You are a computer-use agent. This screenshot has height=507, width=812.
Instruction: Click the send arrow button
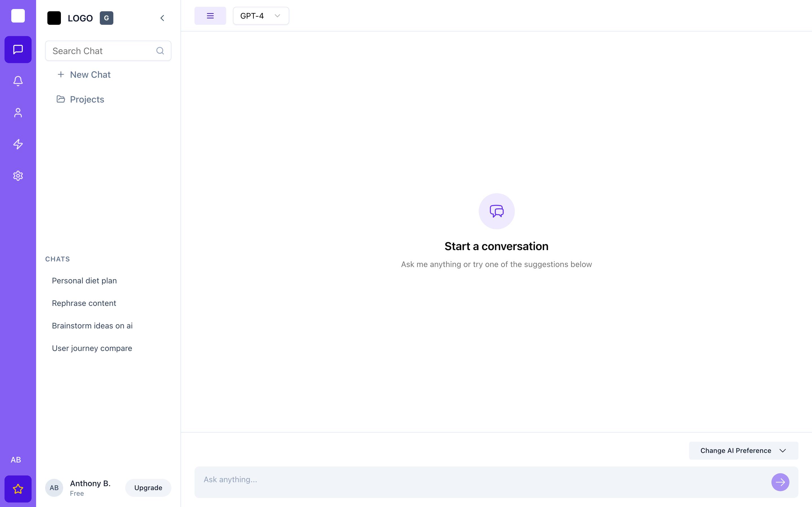coord(780,482)
